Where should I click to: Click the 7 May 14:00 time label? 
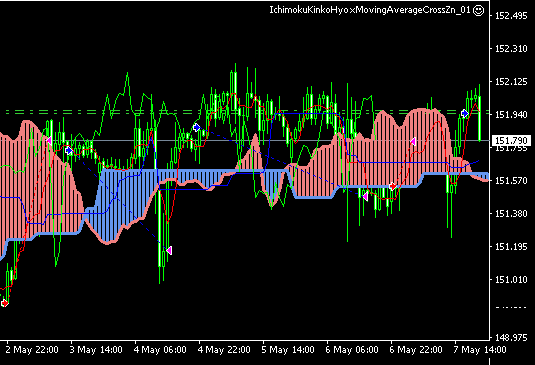pos(480,350)
